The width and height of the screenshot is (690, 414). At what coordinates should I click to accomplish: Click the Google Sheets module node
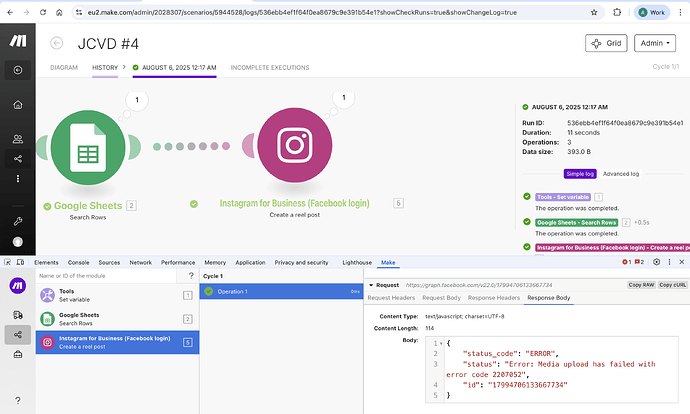(x=88, y=147)
